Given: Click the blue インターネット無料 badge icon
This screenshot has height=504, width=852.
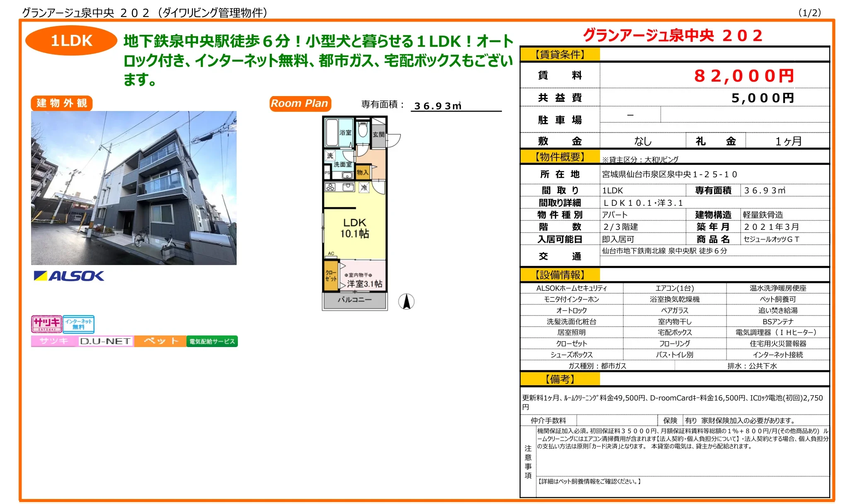Looking at the screenshot, I should pyautogui.click(x=78, y=324).
